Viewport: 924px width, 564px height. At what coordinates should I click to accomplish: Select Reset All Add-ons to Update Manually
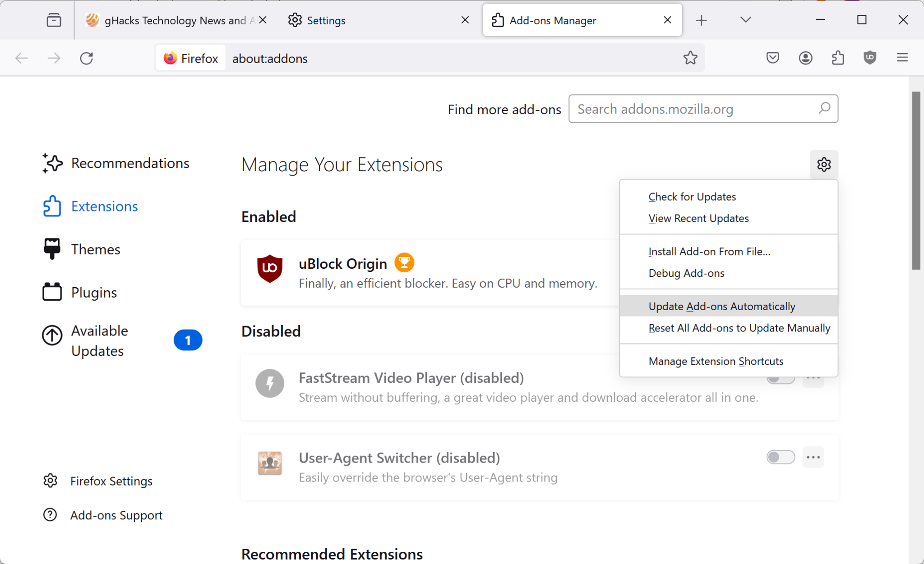[x=729, y=328]
